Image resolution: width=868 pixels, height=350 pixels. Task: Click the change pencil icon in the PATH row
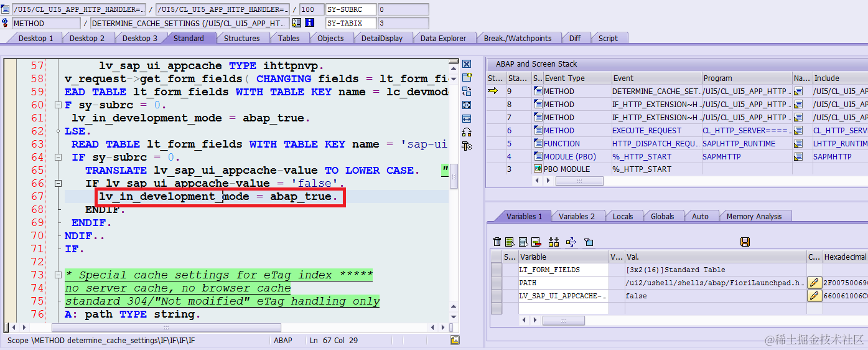pyautogui.click(x=814, y=283)
